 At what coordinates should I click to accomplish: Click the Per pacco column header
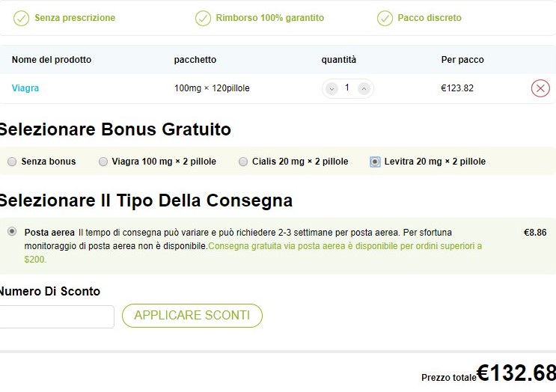(x=462, y=60)
